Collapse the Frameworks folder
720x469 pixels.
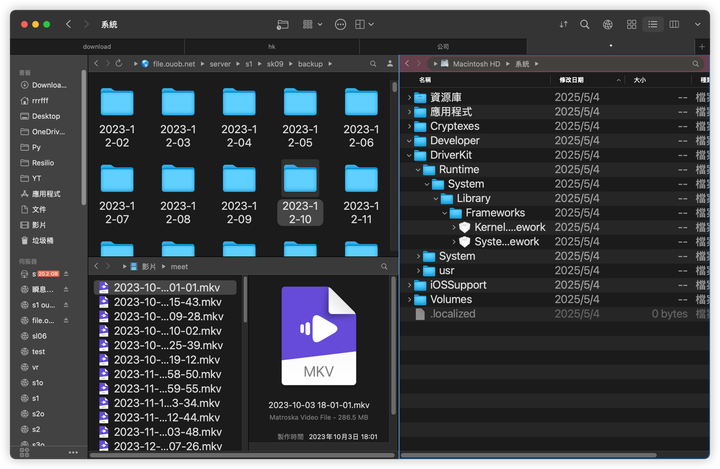coord(444,213)
